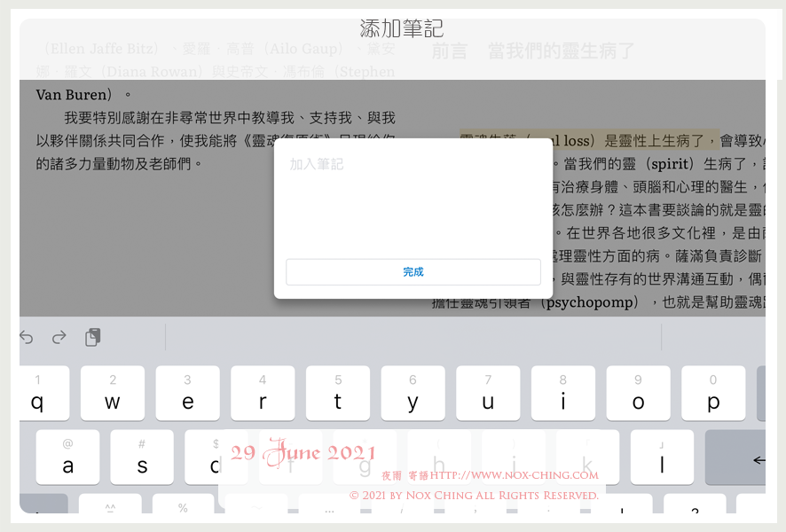Click the text line starting 我要特別感謝

coord(230,118)
